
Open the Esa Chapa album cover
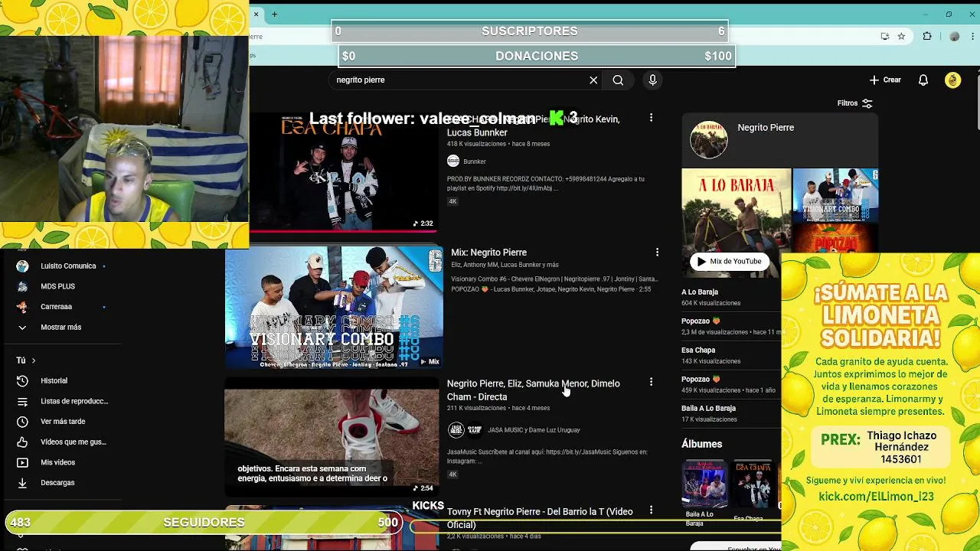[753, 484]
